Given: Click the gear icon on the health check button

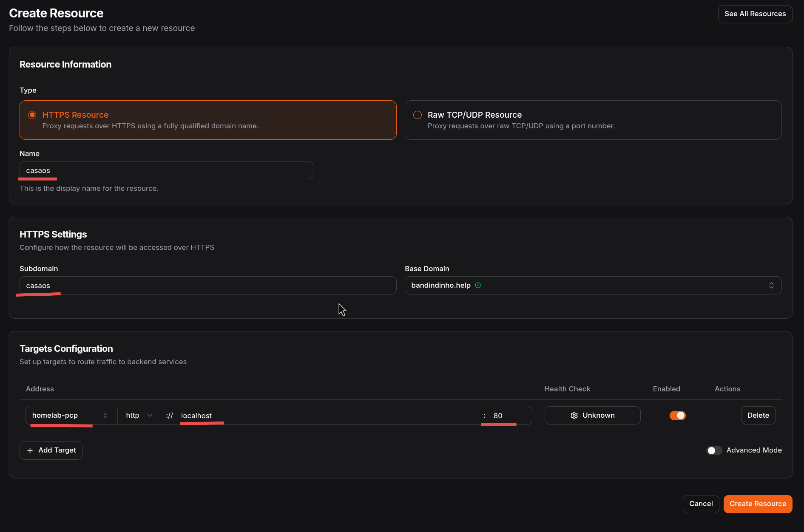Looking at the screenshot, I should [574, 415].
